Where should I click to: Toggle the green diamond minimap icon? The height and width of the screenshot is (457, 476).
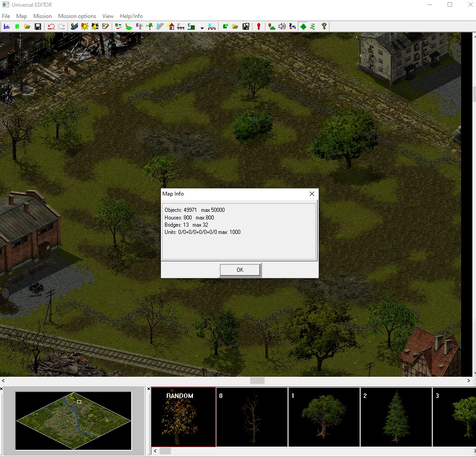point(303,27)
